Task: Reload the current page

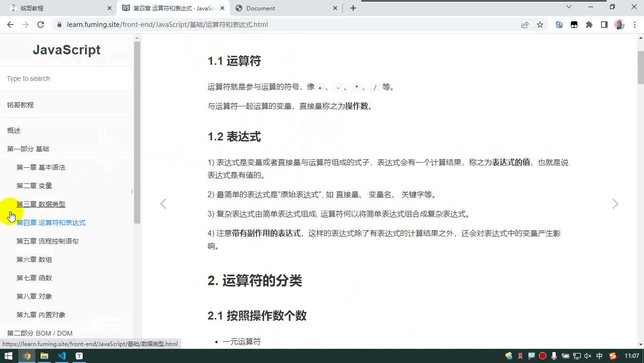Action: click(41, 25)
